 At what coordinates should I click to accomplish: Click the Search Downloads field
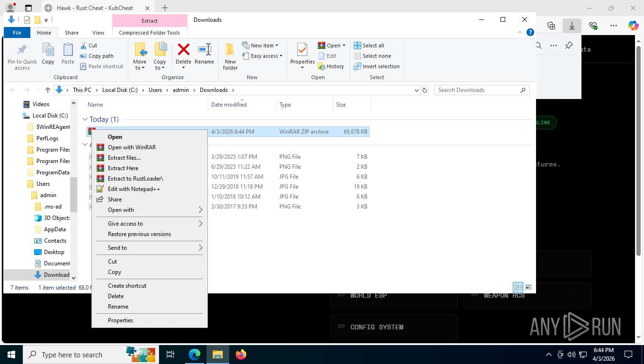coord(482,90)
